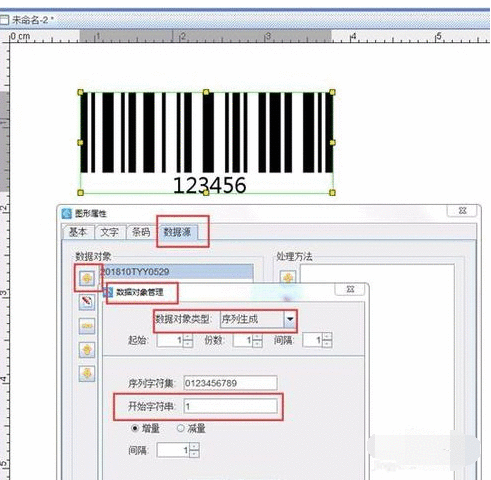This screenshot has height=480, width=491.
Task: Decrease 间隔 under 增量 with down stepper
Action: [194, 454]
